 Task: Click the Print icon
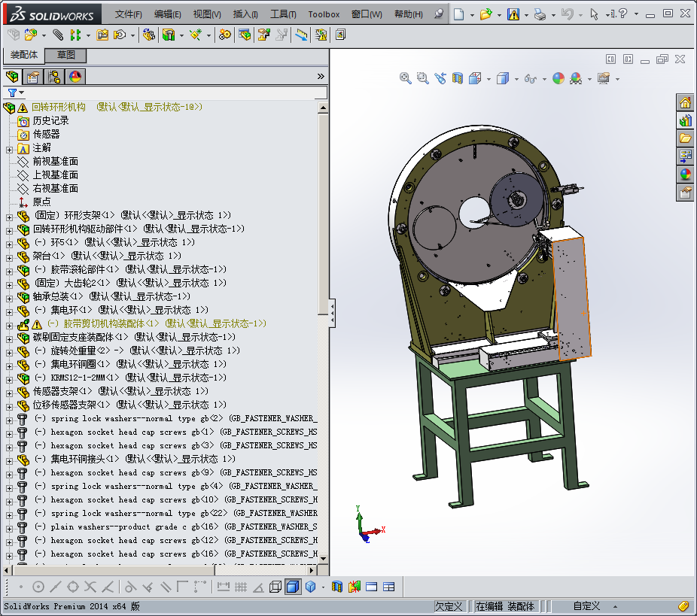540,14
